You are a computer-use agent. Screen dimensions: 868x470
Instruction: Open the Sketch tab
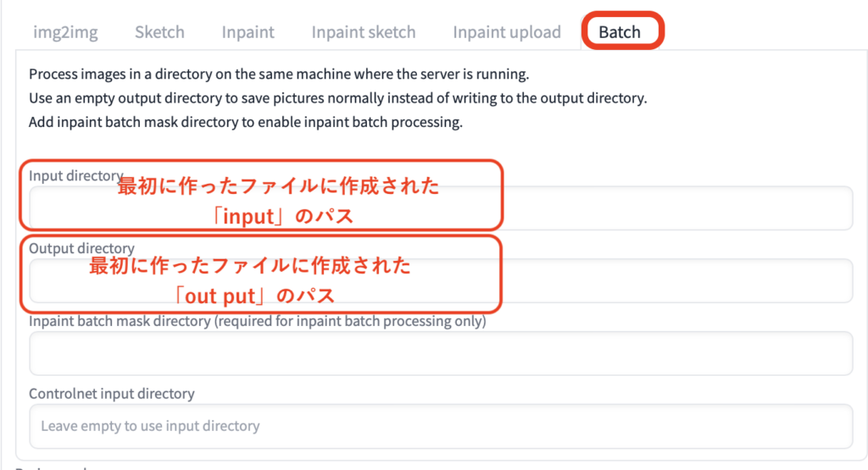click(159, 32)
